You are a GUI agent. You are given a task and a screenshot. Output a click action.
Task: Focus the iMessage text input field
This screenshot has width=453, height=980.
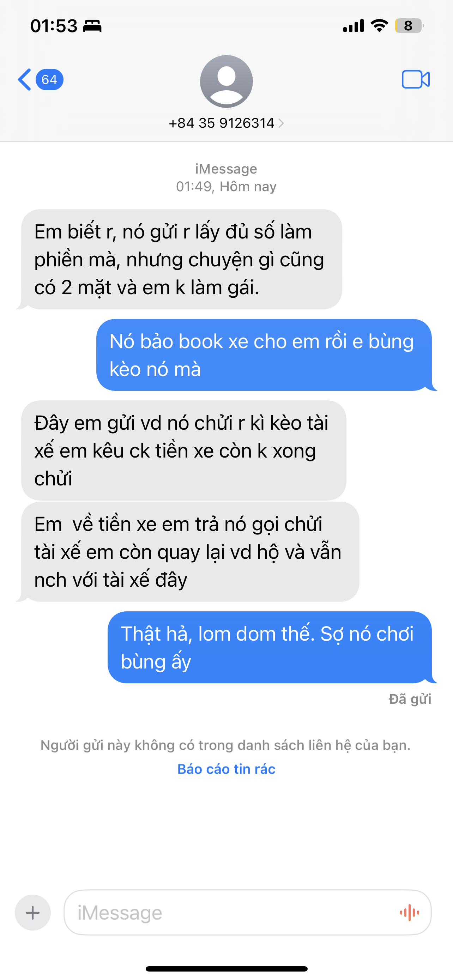248,912
